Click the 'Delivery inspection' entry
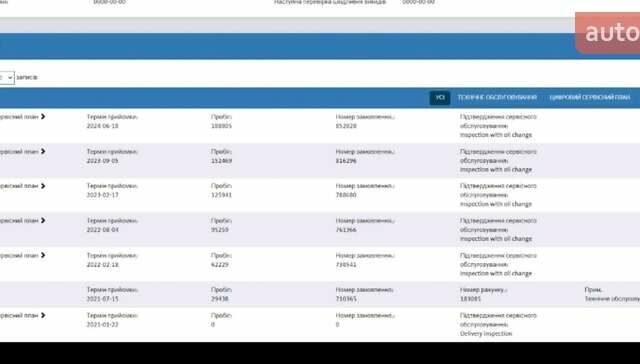 (x=486, y=334)
